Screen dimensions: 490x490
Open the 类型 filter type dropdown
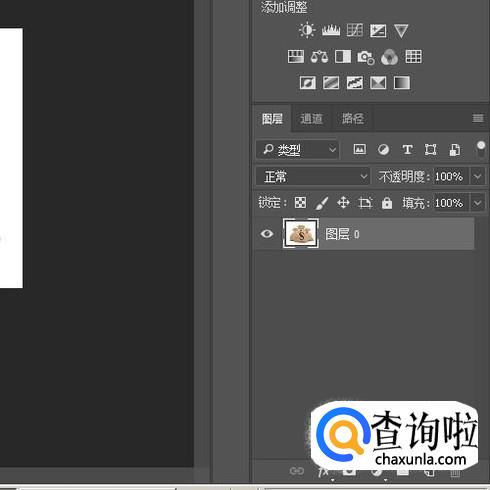pyautogui.click(x=297, y=150)
